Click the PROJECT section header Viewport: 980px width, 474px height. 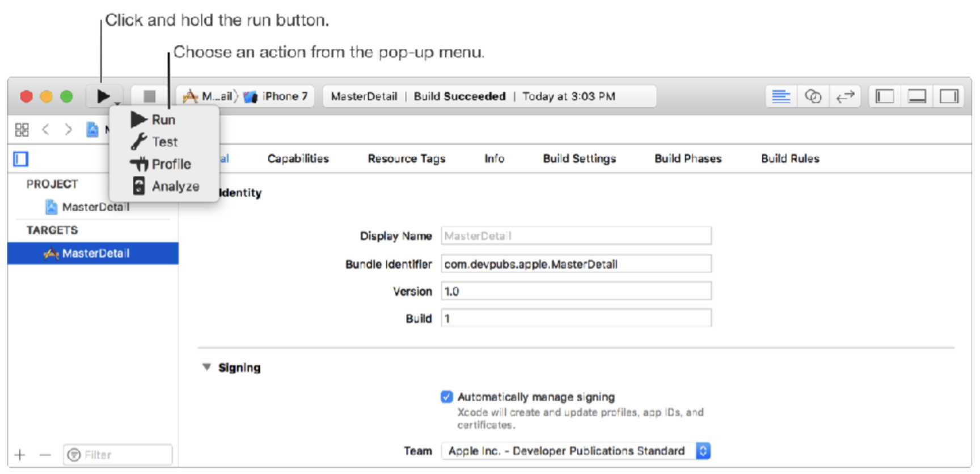click(x=52, y=184)
